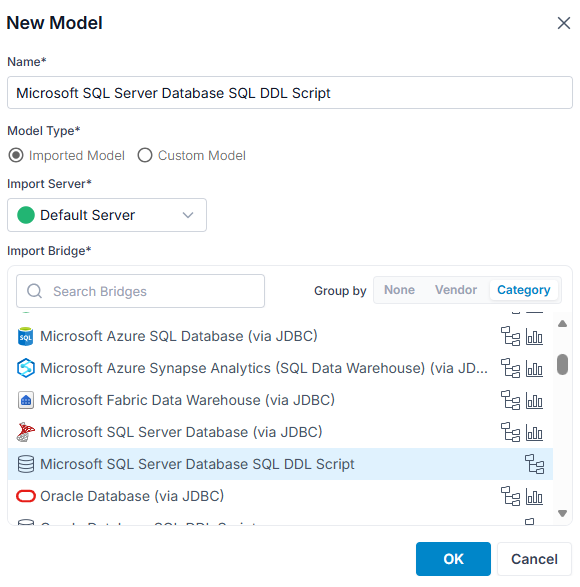
Task: Select the Imported Model radio button
Action: (16, 155)
